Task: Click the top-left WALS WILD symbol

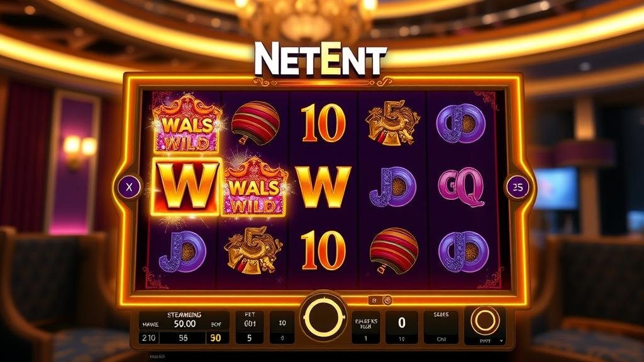Action: (186, 124)
